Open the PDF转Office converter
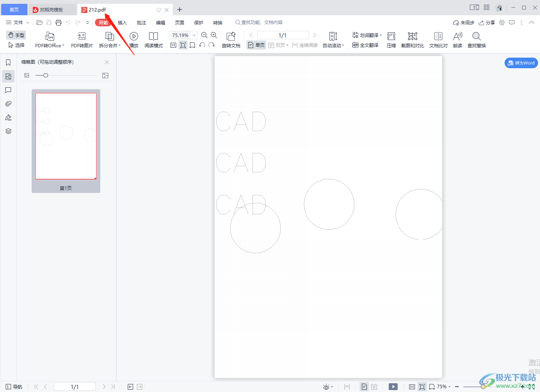Image resolution: width=540 pixels, height=392 pixels. [x=50, y=40]
